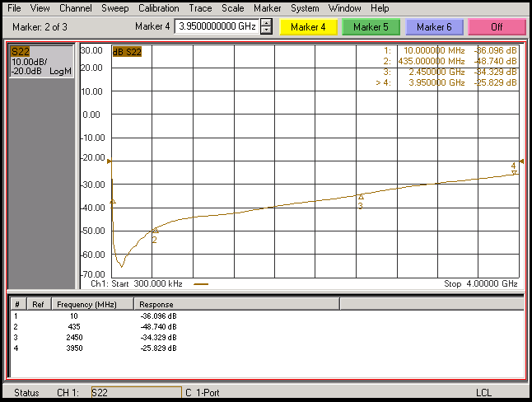This screenshot has width=532, height=402.
Task: Open the Sweep menu
Action: [x=115, y=7]
